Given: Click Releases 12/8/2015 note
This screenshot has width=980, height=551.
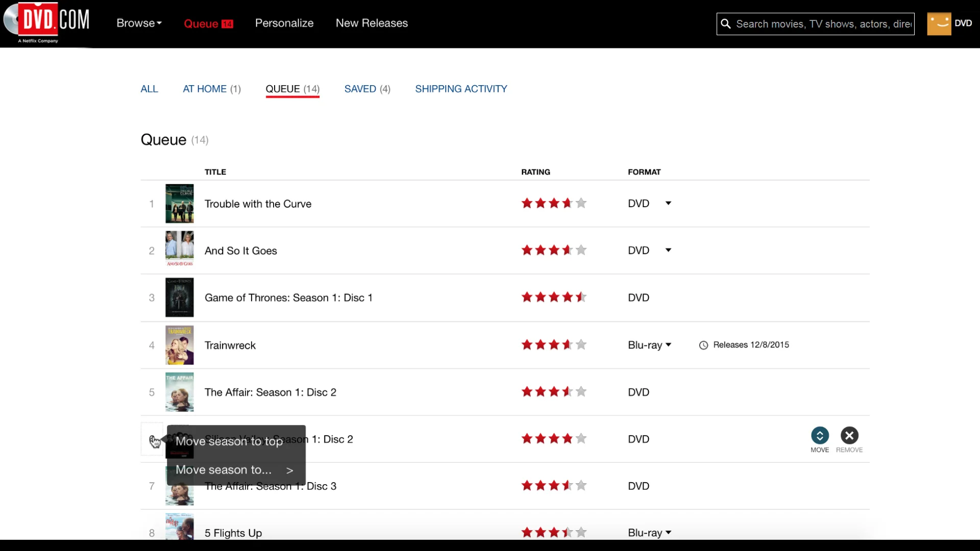Looking at the screenshot, I should [x=744, y=345].
